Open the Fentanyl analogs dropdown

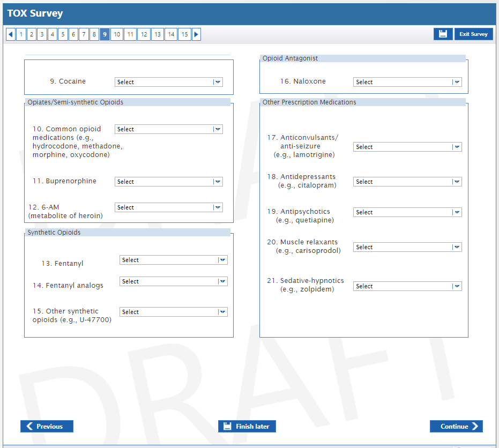pos(174,281)
